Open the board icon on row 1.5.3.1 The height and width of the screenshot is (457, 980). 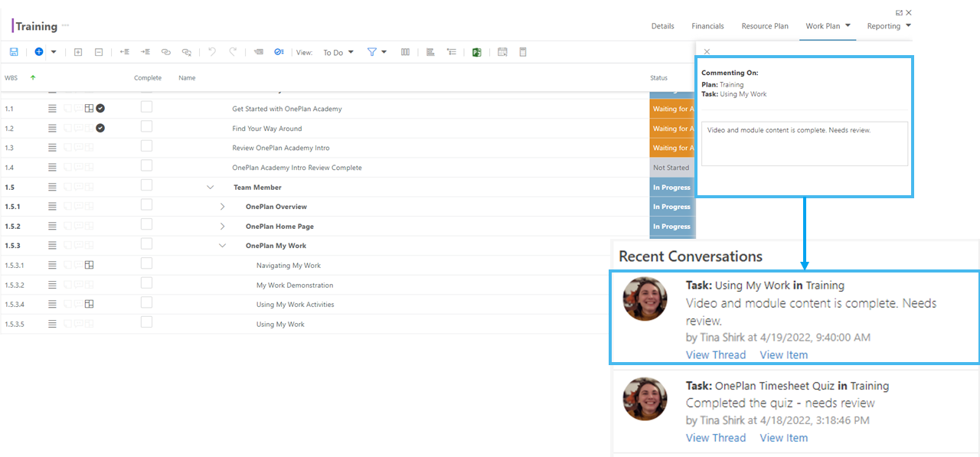click(x=90, y=266)
